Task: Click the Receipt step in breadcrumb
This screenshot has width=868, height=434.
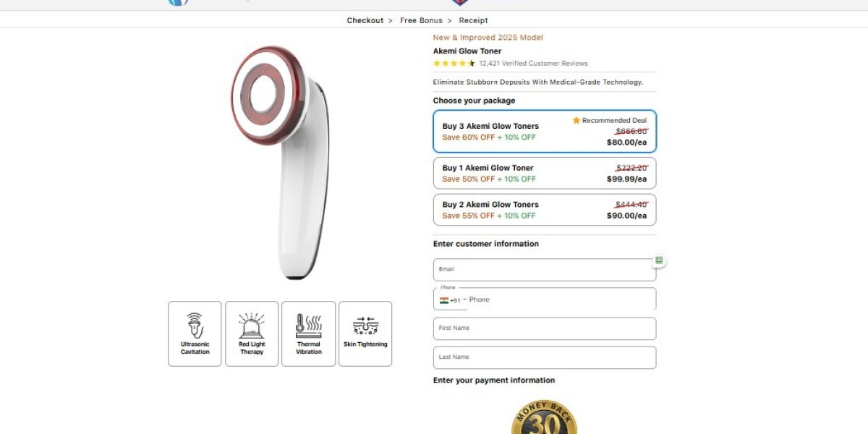Action: click(x=474, y=20)
